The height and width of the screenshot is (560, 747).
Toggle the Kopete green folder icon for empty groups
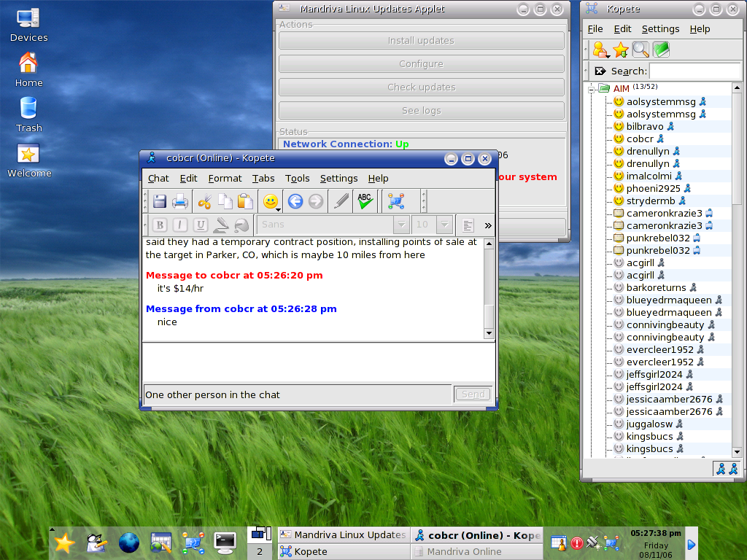661,50
